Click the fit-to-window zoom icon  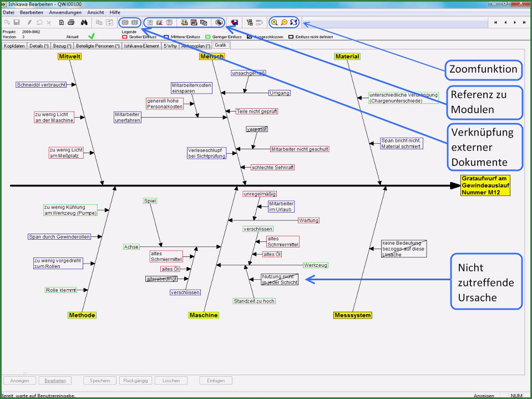pyautogui.click(x=294, y=23)
